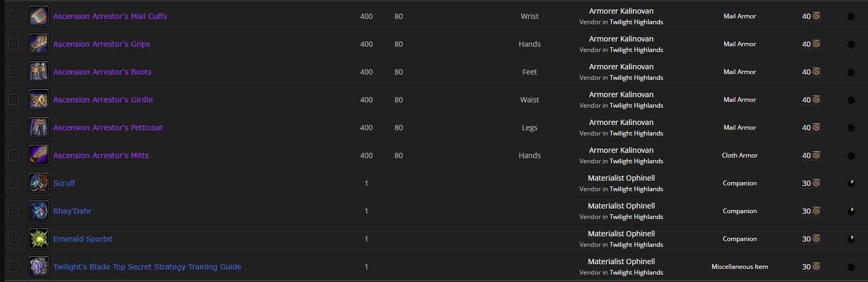Open the Materialist Ophinell vendor link in the Scruff row
This screenshot has width=868, height=282.
point(621,178)
